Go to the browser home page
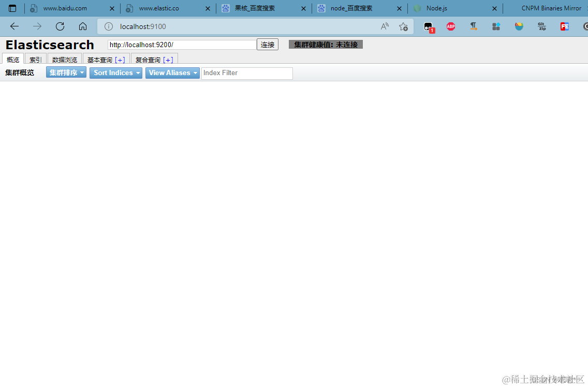The width and height of the screenshot is (588, 388). pos(83,26)
